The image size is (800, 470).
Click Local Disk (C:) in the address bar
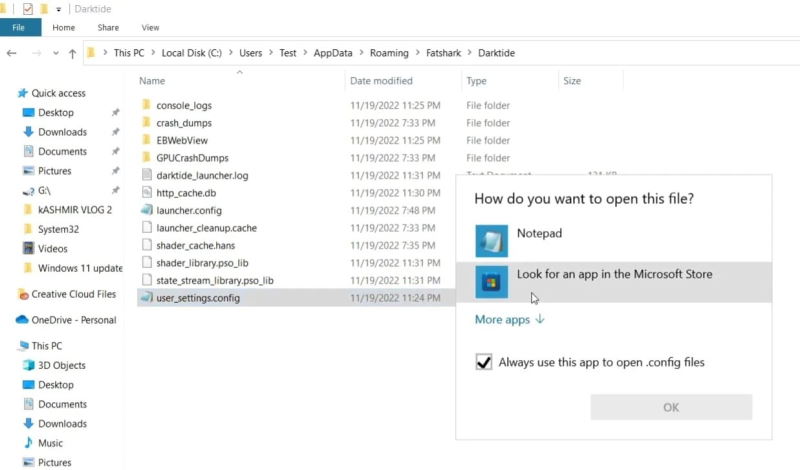(x=192, y=53)
